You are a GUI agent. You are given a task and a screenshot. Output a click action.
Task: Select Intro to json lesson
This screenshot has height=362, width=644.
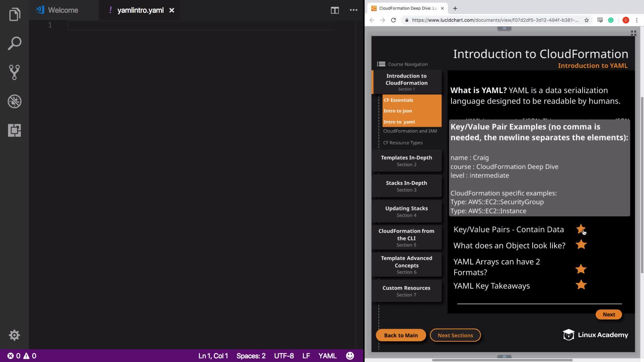click(x=398, y=111)
